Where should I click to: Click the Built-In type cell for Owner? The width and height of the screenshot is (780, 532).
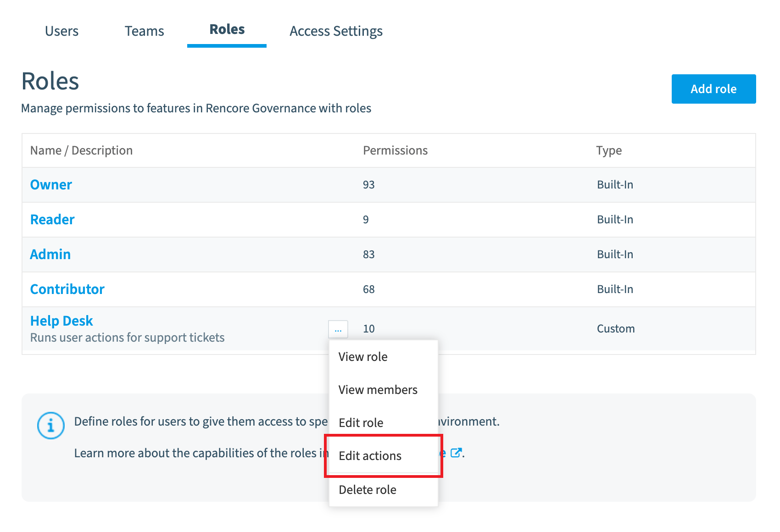click(x=615, y=185)
